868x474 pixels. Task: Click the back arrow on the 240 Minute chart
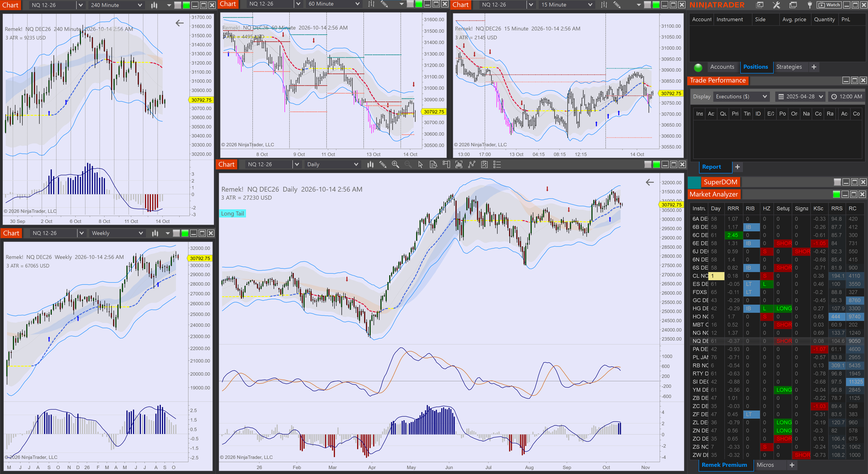[x=179, y=23]
